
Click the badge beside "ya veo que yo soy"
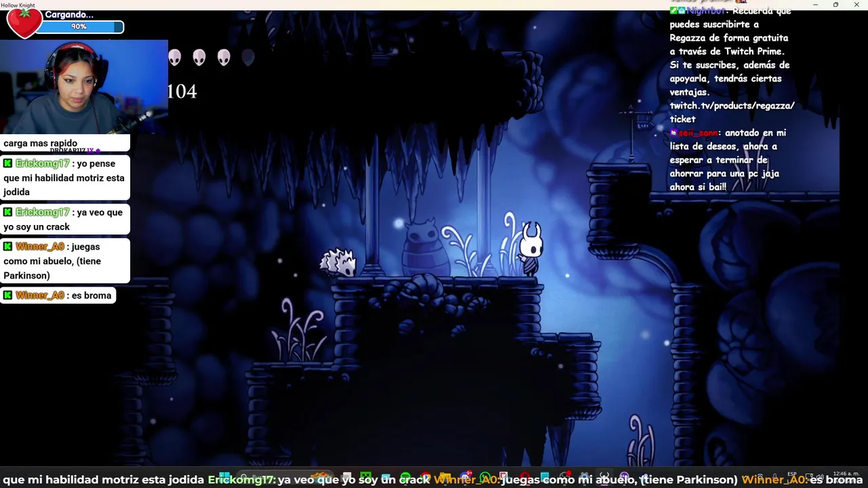click(x=7, y=212)
